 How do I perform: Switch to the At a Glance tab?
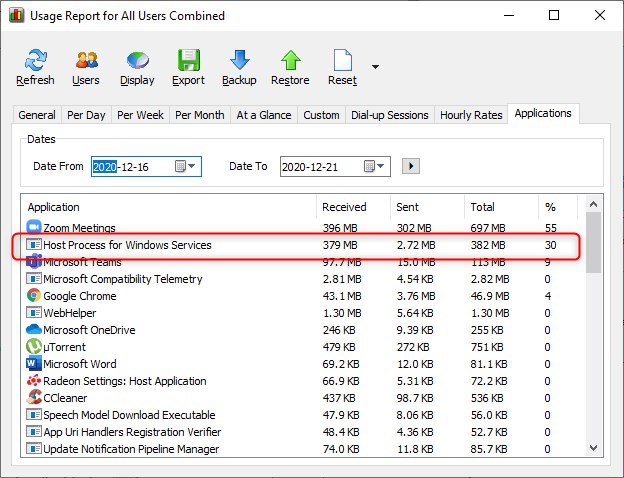point(264,115)
